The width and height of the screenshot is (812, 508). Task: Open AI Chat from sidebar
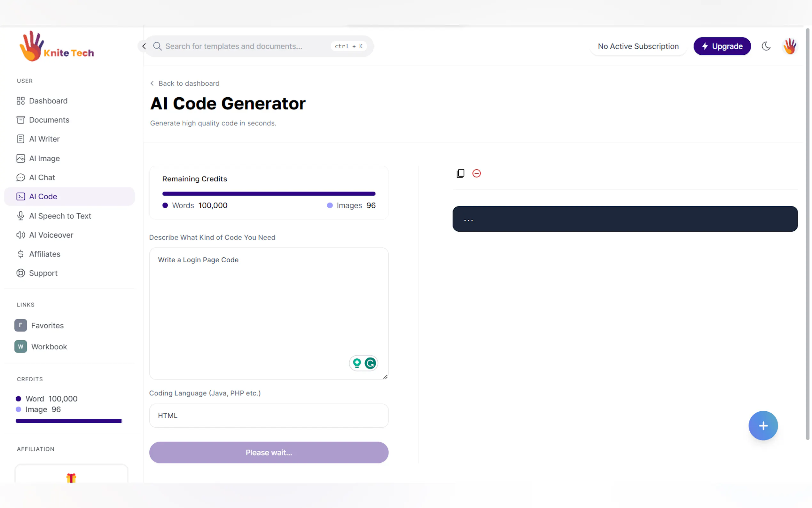click(x=42, y=178)
